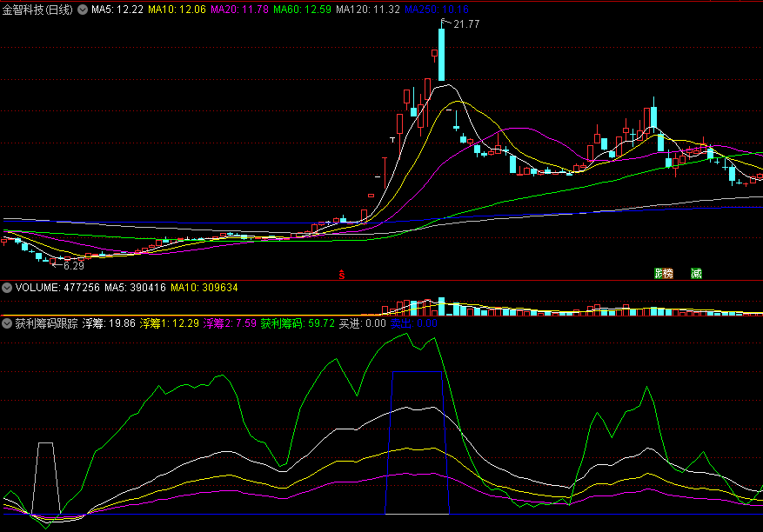Click the green 减 tag
This screenshot has height=532, width=763.
click(696, 273)
